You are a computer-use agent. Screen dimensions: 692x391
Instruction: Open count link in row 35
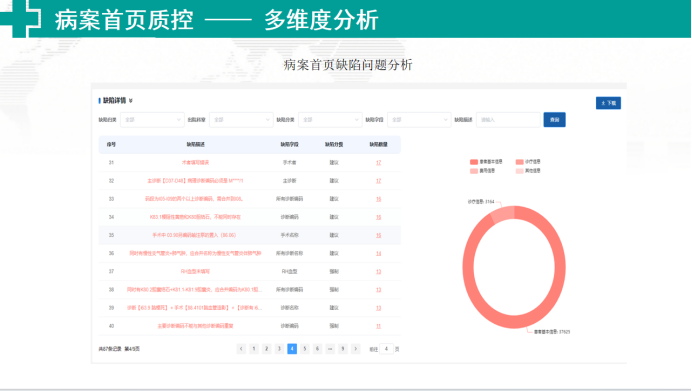[378, 235]
